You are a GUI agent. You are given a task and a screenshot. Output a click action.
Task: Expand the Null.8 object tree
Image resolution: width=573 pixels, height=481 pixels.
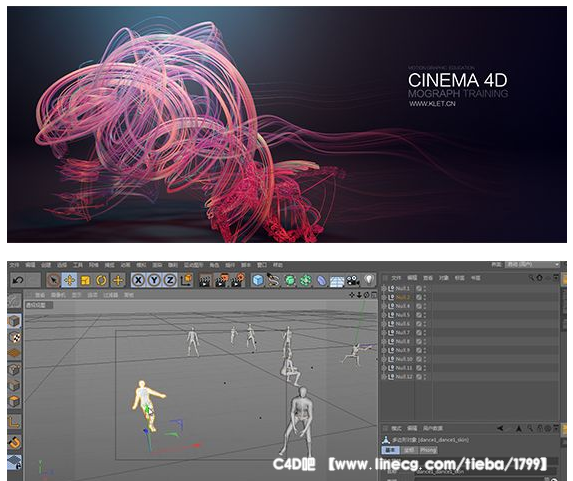[x=384, y=341]
